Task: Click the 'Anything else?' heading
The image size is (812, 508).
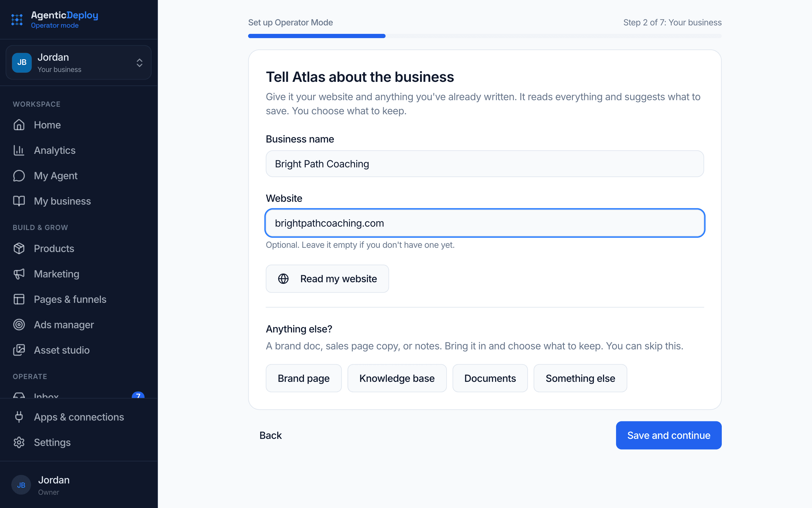Action: coord(299,329)
